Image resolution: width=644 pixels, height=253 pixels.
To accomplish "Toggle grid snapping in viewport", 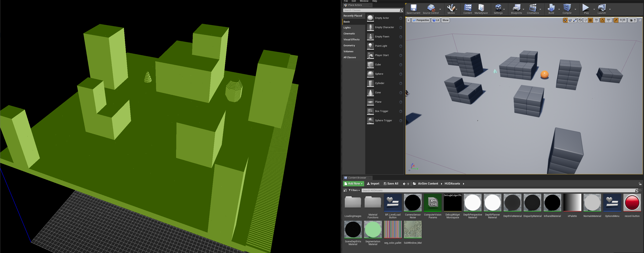I will point(590,20).
